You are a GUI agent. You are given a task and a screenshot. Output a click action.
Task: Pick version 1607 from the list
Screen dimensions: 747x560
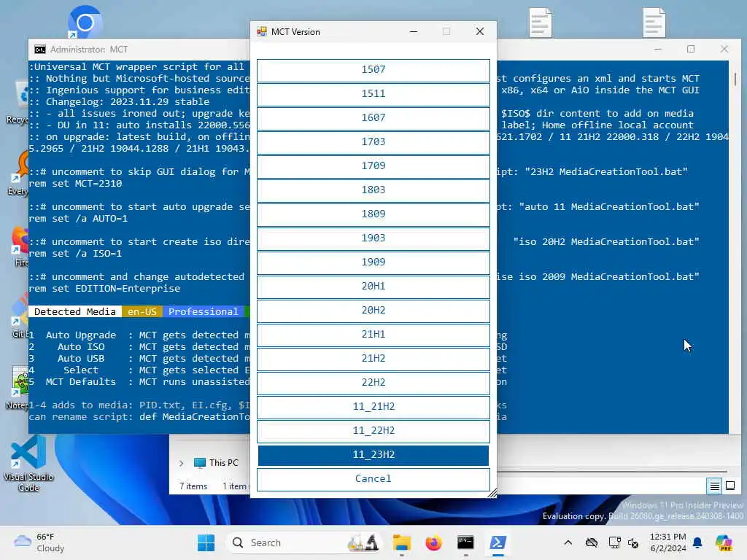click(x=373, y=118)
